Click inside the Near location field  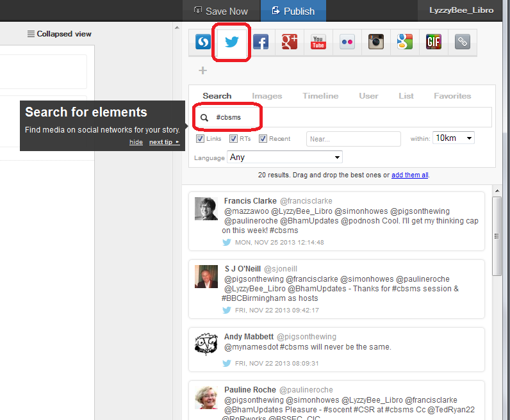click(353, 139)
